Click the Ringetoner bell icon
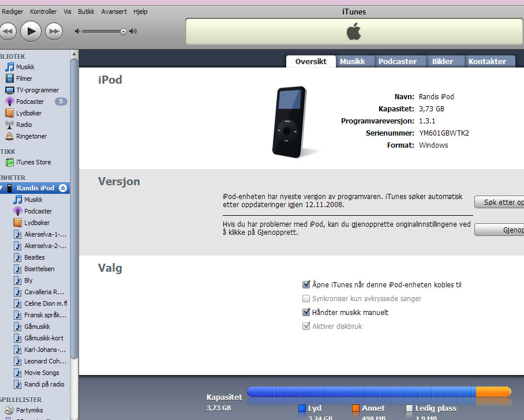The height and width of the screenshot is (420, 524). 10,136
